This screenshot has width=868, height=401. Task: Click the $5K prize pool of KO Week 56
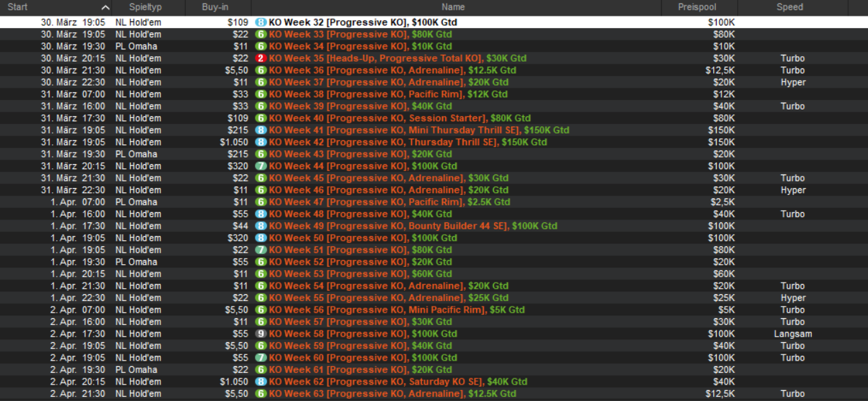(726, 310)
